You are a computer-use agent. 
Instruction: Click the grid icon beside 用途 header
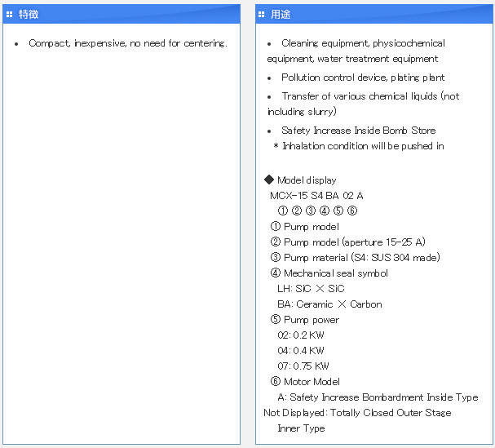[262, 15]
